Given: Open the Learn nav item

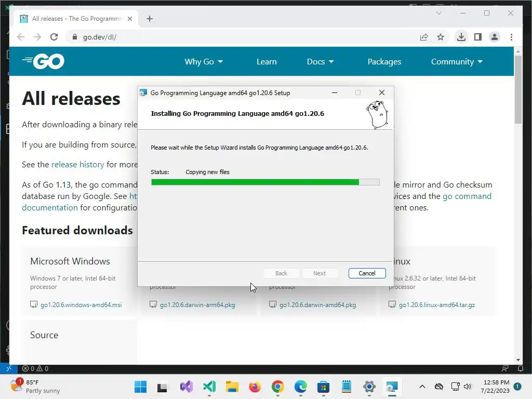Looking at the screenshot, I should (x=267, y=61).
